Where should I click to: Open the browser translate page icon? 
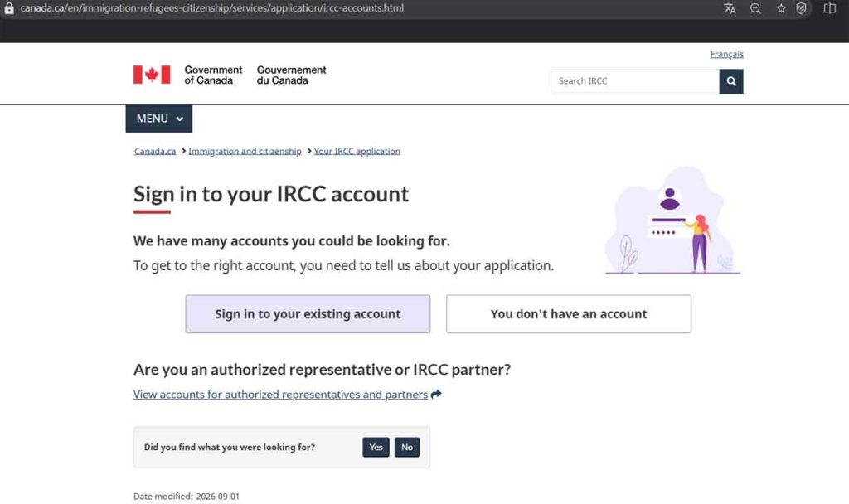tap(730, 8)
